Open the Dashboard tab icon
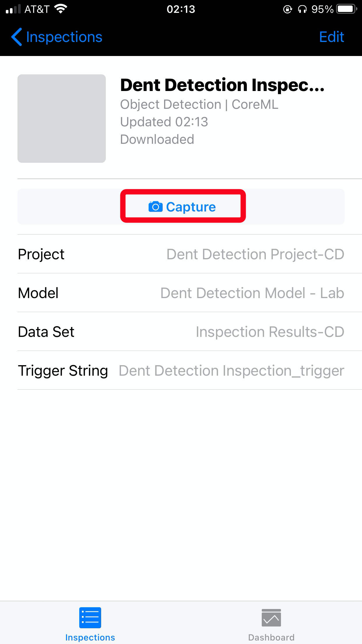The height and width of the screenshot is (644, 362). [x=271, y=617]
